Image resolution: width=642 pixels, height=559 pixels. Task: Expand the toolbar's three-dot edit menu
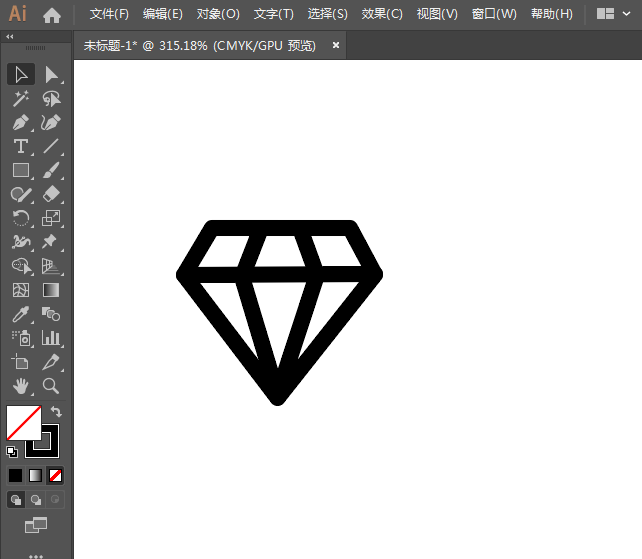(x=36, y=554)
